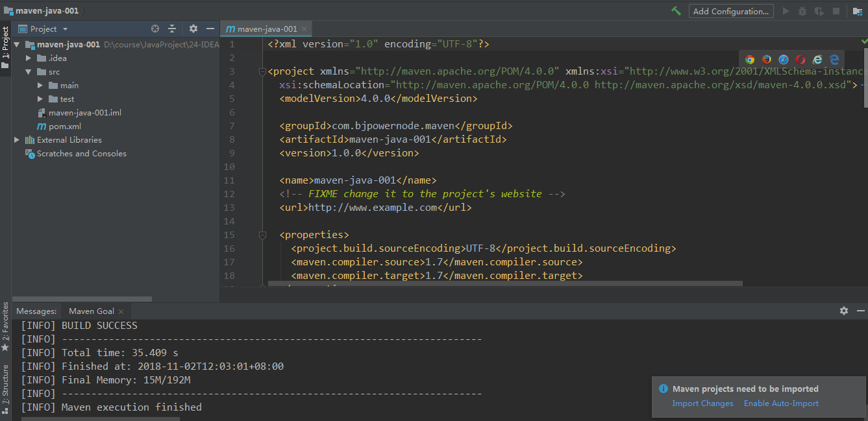Click folder icon below Project side tab
This screenshot has height=421, width=868.
pyautogui.click(x=5, y=65)
